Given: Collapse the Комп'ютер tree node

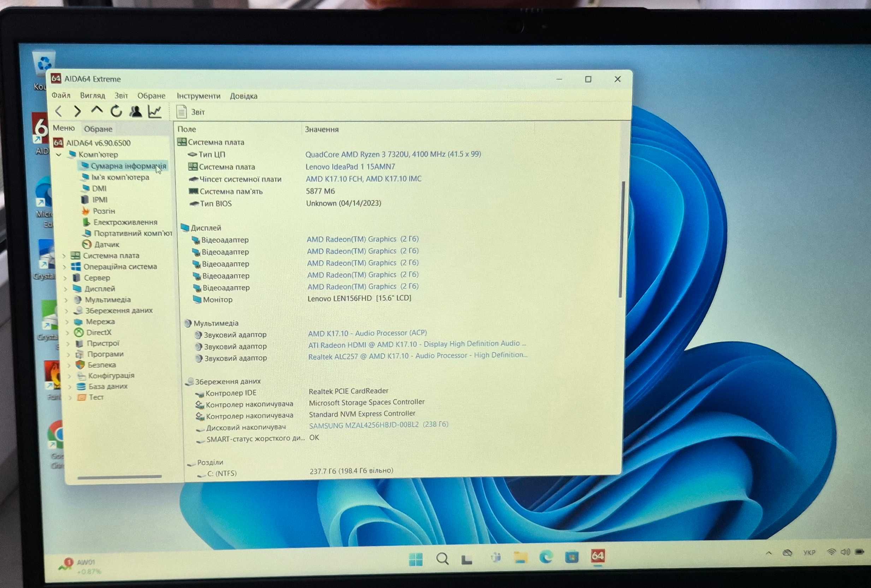Looking at the screenshot, I should pos(59,154).
